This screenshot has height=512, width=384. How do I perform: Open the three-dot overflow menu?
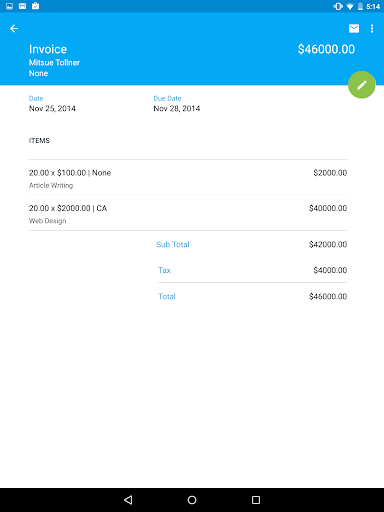coord(372,29)
